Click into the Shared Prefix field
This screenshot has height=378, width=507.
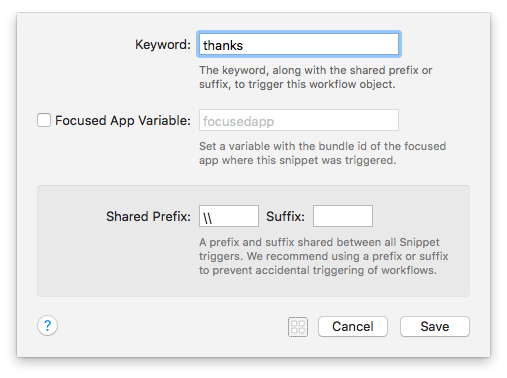point(229,216)
